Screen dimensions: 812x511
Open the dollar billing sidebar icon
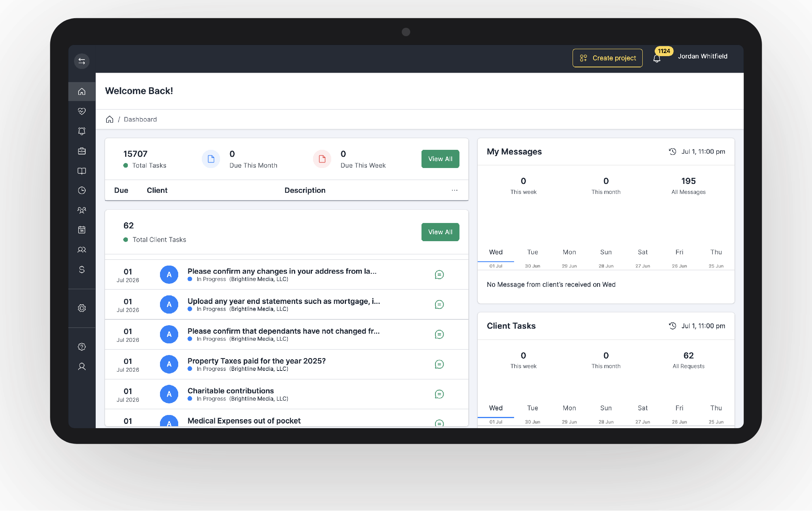pyautogui.click(x=82, y=269)
